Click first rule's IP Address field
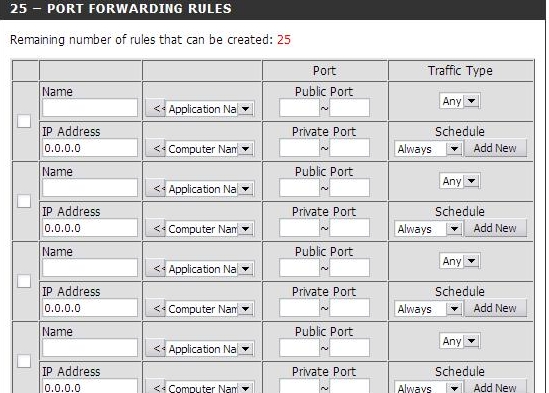Viewport: 549px width, 393px height. tap(90, 148)
